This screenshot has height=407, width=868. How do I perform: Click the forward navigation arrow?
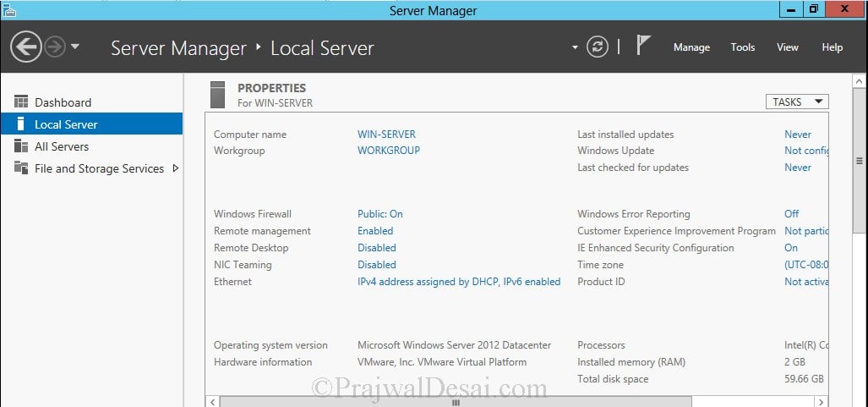point(55,47)
